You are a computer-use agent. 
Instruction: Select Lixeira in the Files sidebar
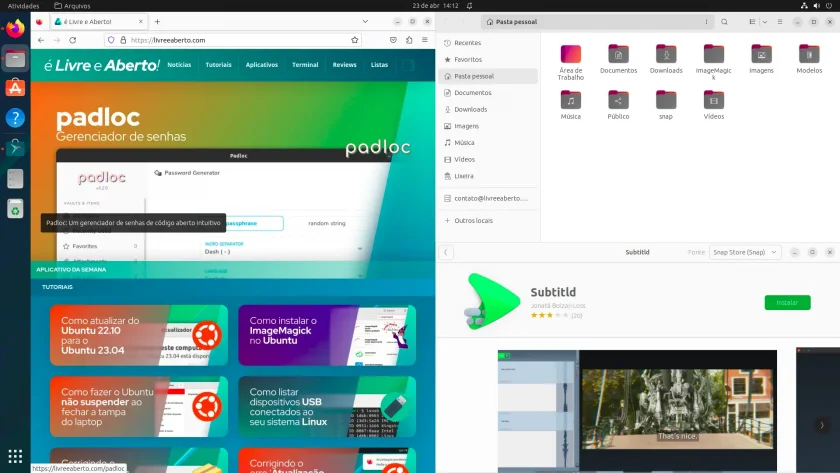[x=488, y=176]
